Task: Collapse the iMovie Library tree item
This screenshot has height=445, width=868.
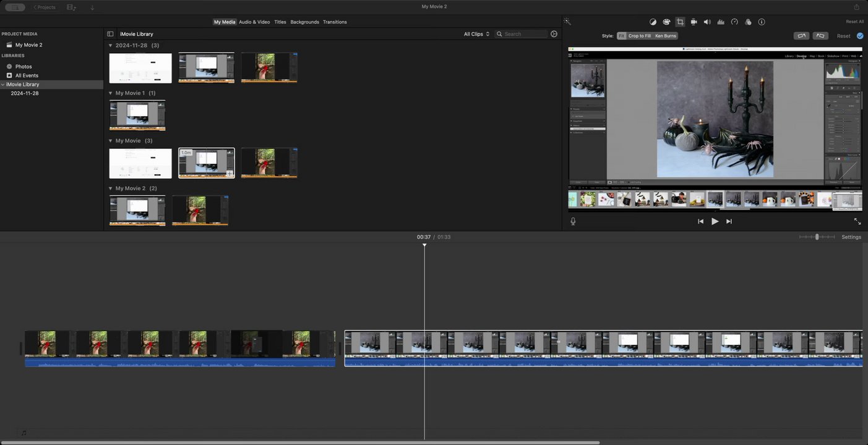Action: (2, 85)
